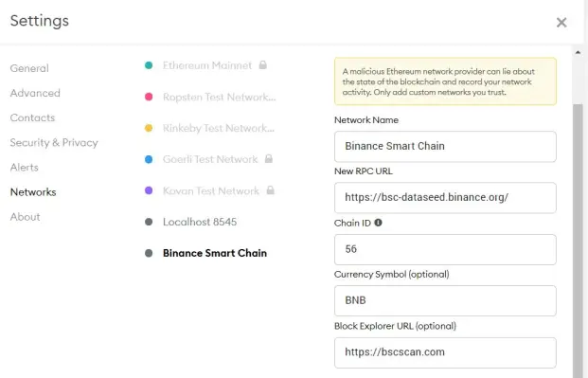Viewport: 588px width, 378px height.
Task: Click the yellow dot of Rinkeby network
Action: click(149, 128)
